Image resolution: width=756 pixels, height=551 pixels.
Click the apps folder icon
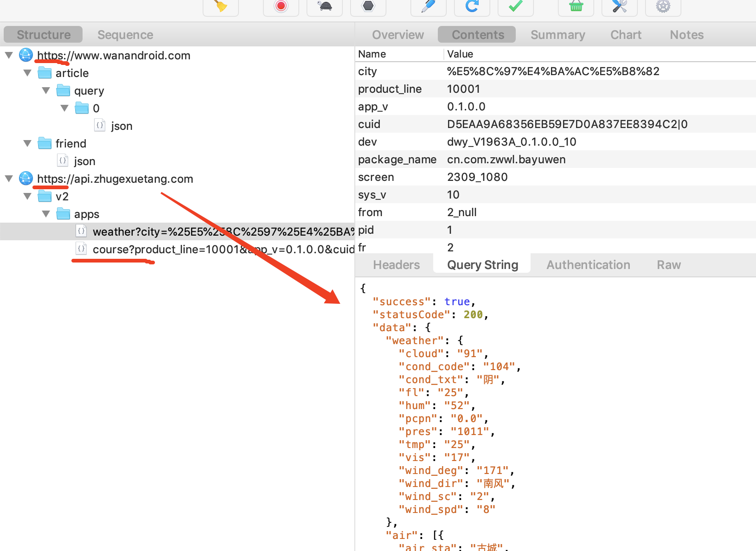point(63,214)
